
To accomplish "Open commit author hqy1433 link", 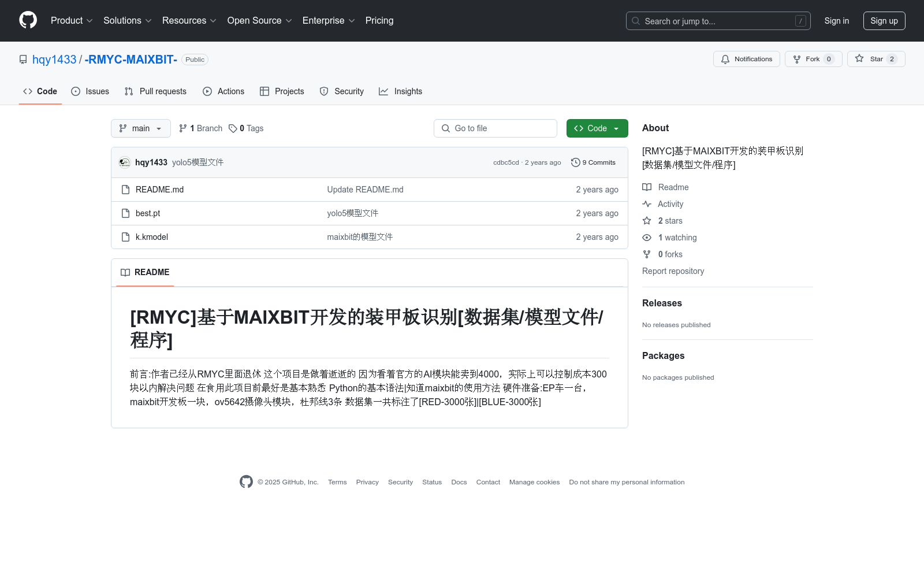I will [x=151, y=162].
